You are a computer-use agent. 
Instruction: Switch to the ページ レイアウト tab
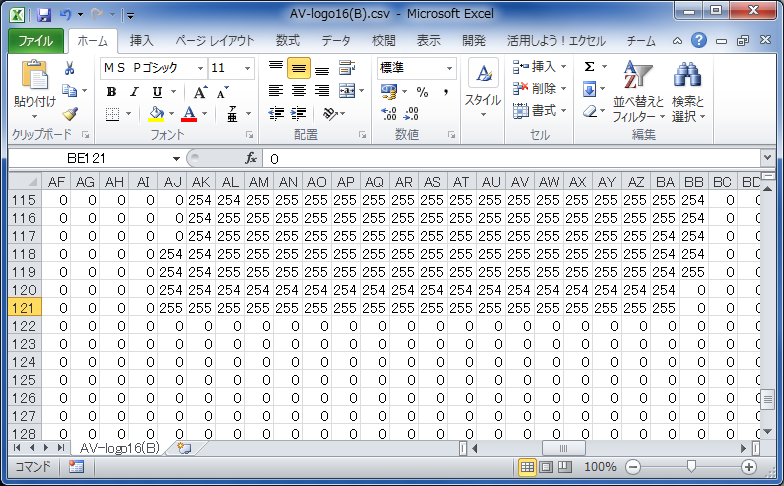click(x=214, y=40)
